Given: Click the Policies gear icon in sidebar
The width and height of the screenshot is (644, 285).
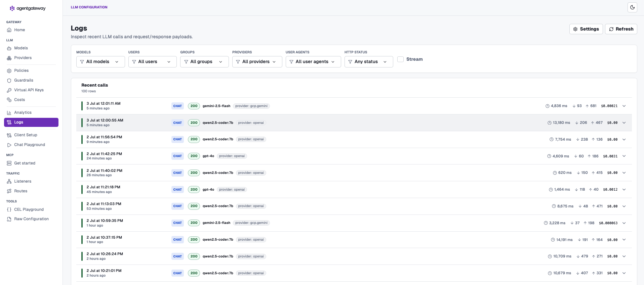Looking at the screenshot, I should click(x=9, y=70).
